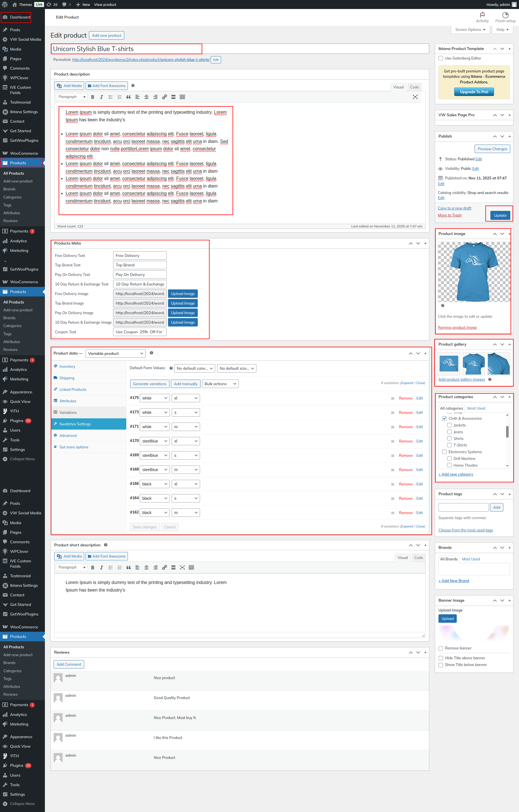Click the blue Update button

[x=500, y=215]
